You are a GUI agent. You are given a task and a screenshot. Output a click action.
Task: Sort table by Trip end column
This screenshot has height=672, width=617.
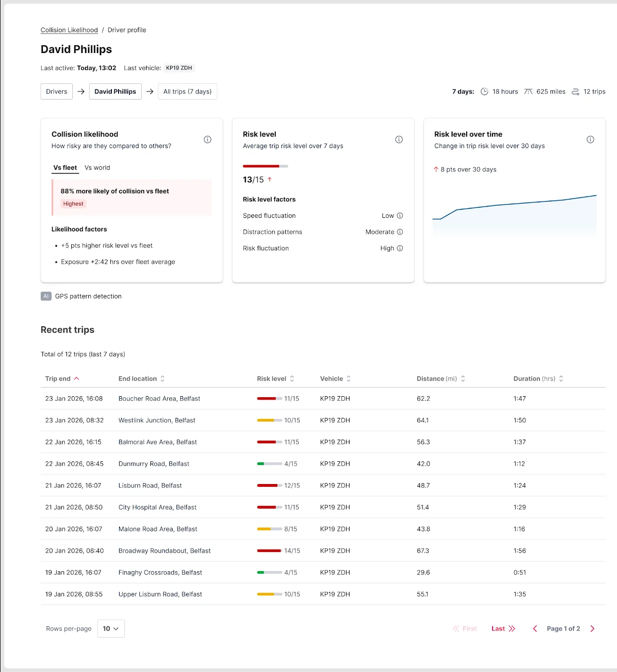coord(62,379)
